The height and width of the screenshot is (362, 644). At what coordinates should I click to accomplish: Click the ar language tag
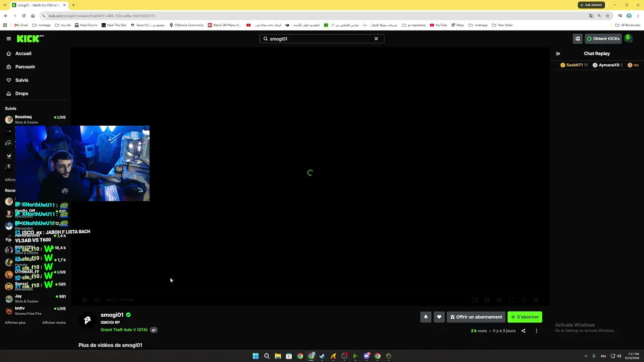pyautogui.click(x=154, y=330)
